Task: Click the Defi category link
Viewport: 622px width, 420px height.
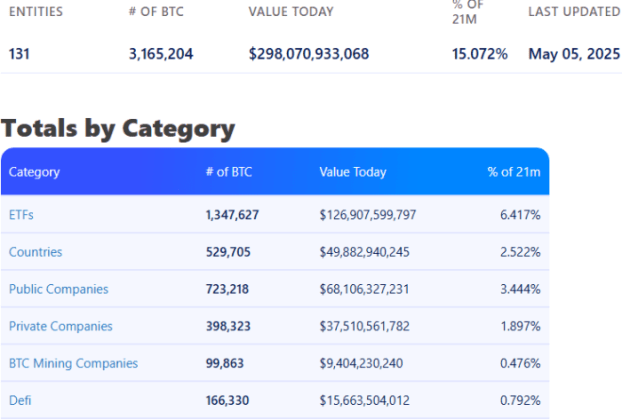Action: (20, 400)
